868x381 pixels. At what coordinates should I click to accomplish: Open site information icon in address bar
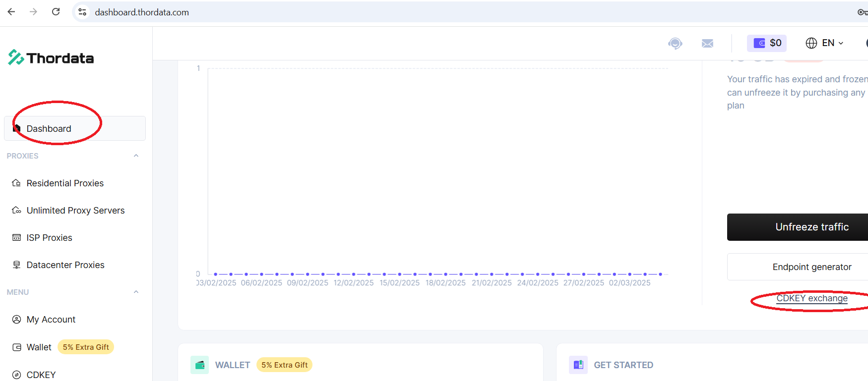(82, 12)
